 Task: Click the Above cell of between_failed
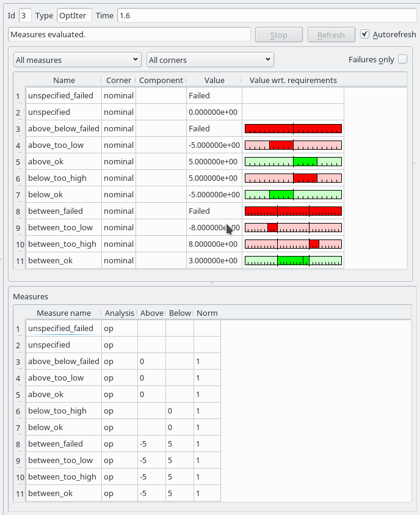pos(151,444)
